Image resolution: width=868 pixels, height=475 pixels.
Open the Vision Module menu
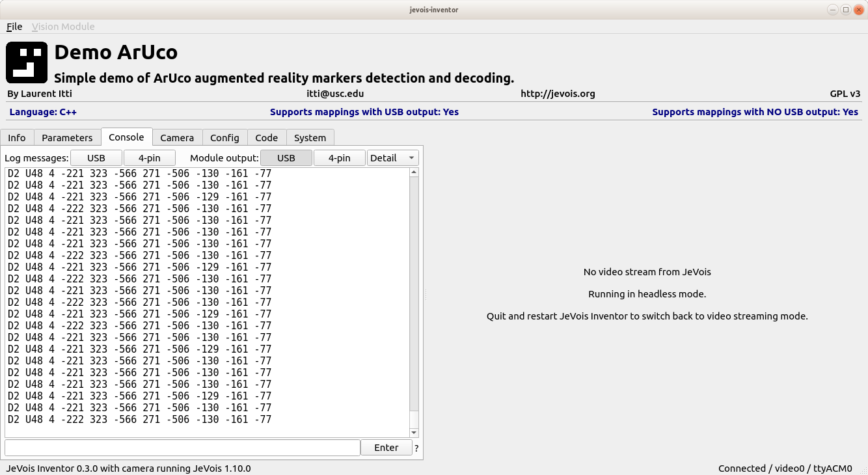63,27
